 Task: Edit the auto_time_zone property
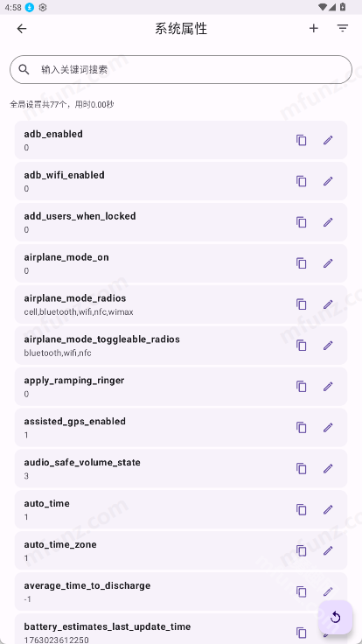(328, 550)
